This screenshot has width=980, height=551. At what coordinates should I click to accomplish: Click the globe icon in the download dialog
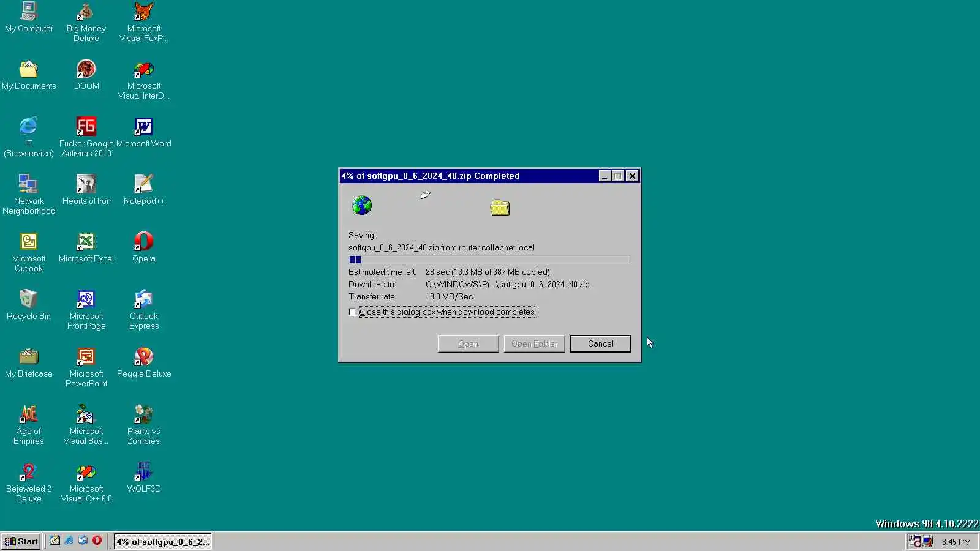[362, 205]
